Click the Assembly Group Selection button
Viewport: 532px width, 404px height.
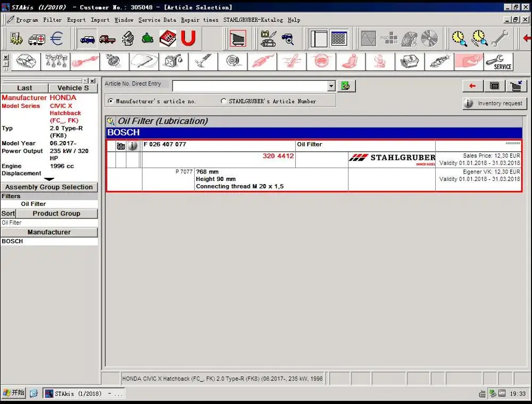(x=49, y=187)
